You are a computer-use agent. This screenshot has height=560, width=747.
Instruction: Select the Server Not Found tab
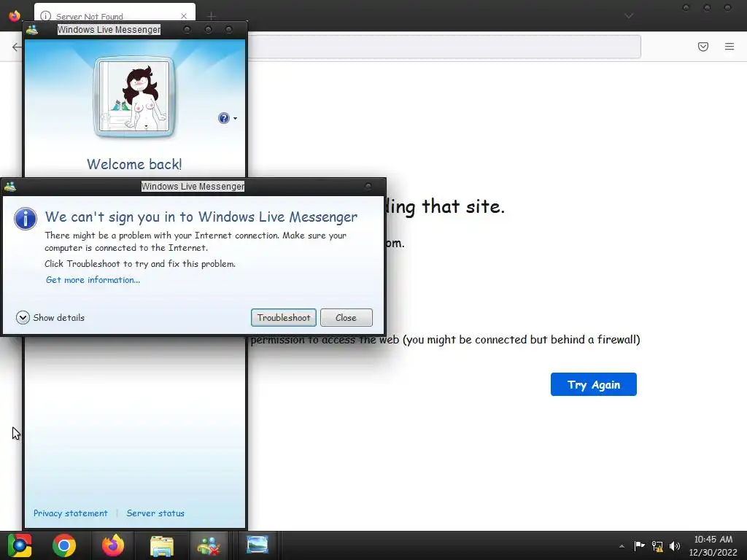[115, 15]
